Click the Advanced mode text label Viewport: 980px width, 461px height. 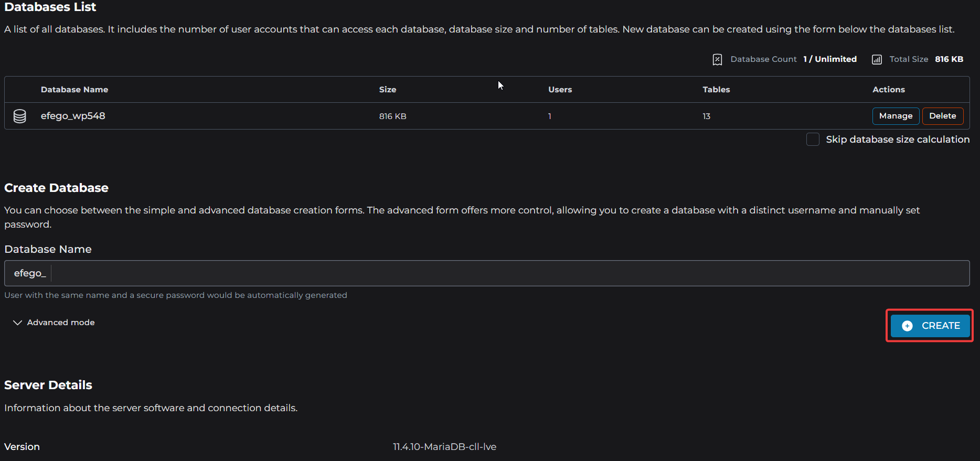pyautogui.click(x=61, y=323)
